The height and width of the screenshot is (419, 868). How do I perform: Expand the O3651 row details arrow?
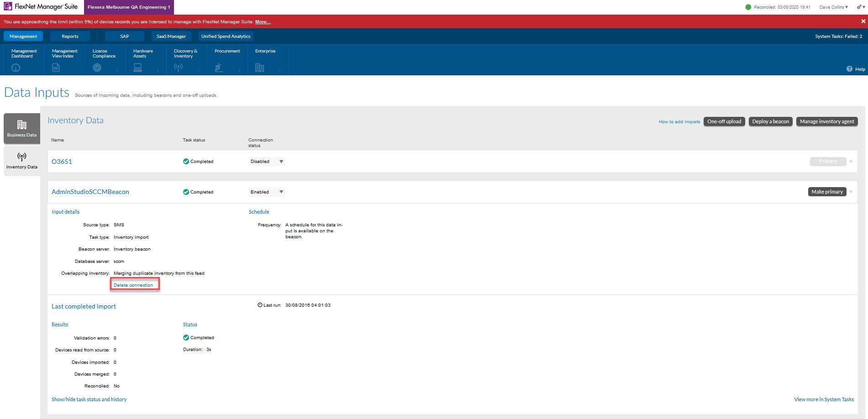(851, 161)
